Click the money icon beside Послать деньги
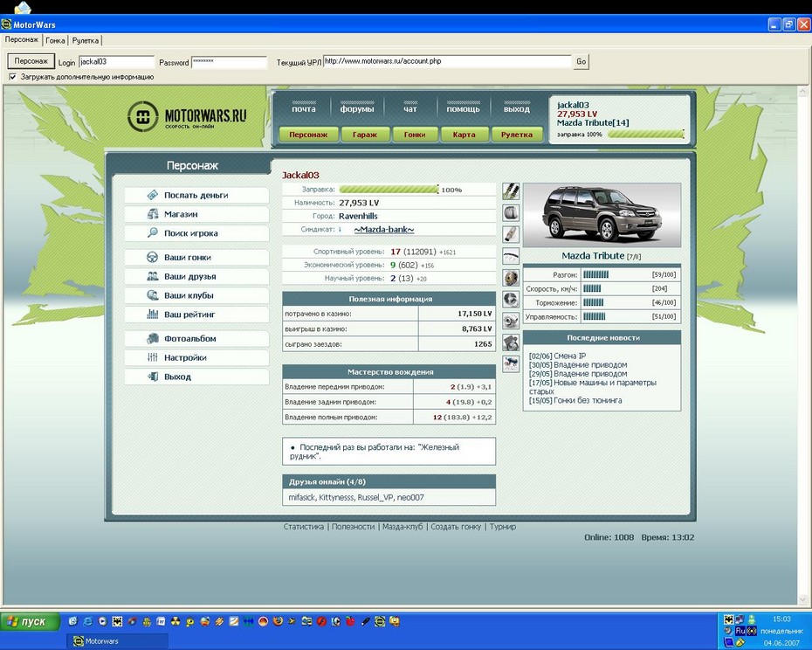The image size is (812, 650). click(x=152, y=195)
